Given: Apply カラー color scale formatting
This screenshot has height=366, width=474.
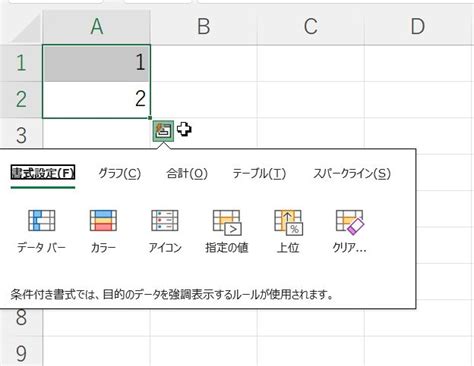Looking at the screenshot, I should pos(103,231).
